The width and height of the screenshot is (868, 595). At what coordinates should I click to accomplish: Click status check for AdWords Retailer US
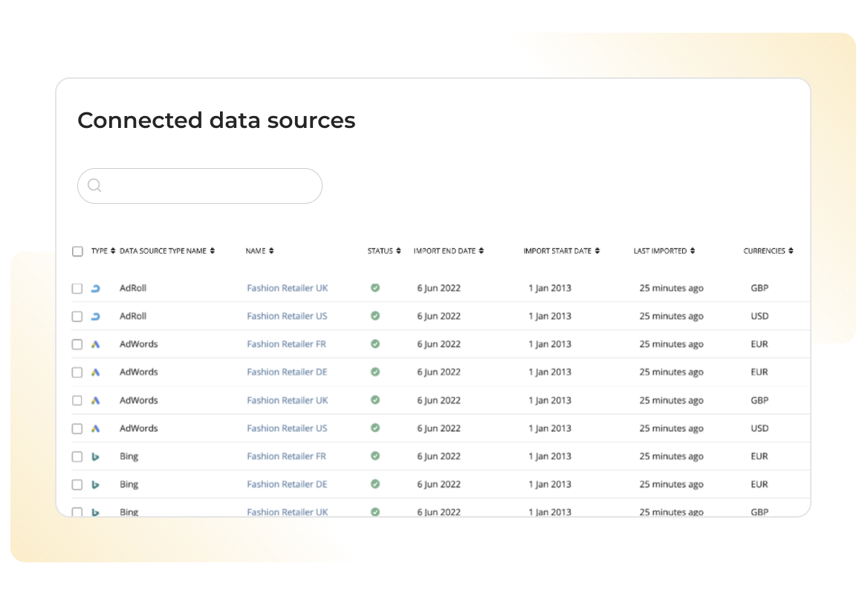pyautogui.click(x=375, y=428)
